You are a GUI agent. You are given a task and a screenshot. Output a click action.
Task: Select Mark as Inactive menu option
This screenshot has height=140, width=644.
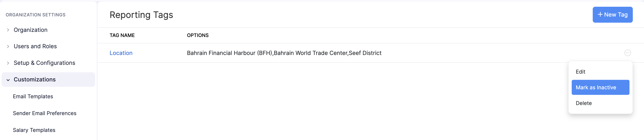[596, 88]
